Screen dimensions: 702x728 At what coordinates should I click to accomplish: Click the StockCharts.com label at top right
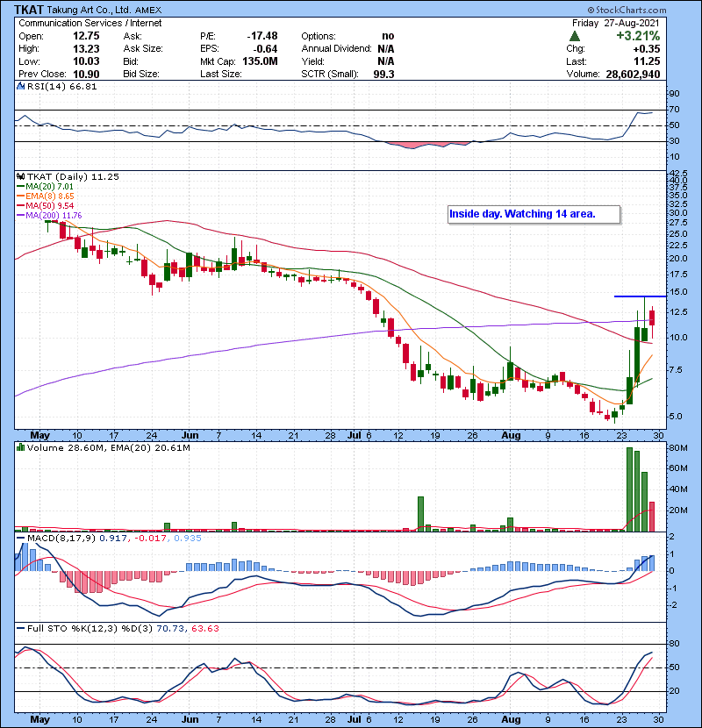[627, 10]
